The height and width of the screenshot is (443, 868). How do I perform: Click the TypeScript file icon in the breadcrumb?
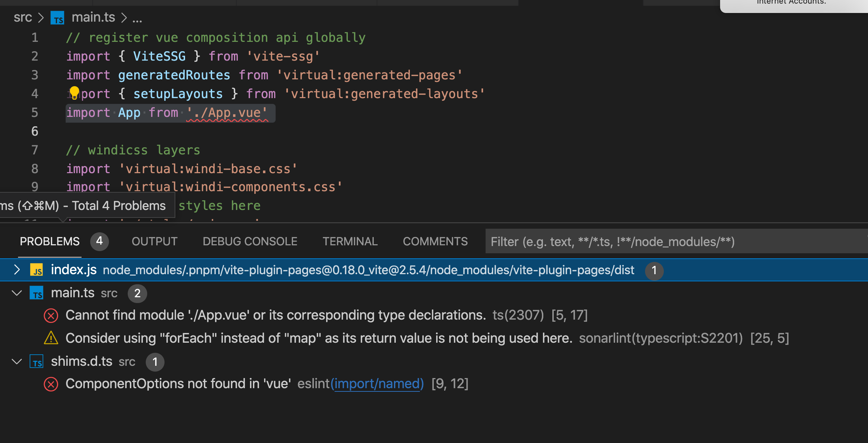(57, 18)
